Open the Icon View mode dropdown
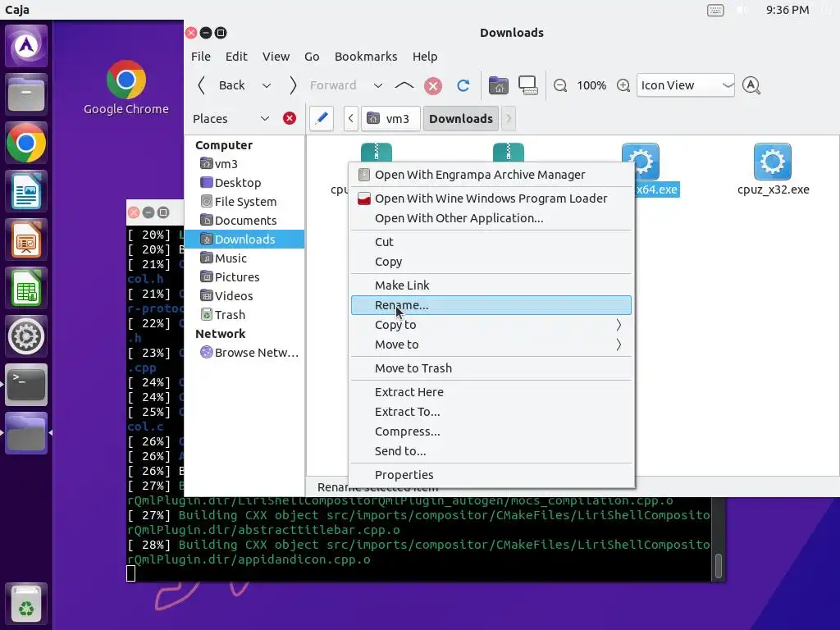Screen dimensions: 840x630 pyautogui.click(x=685, y=85)
